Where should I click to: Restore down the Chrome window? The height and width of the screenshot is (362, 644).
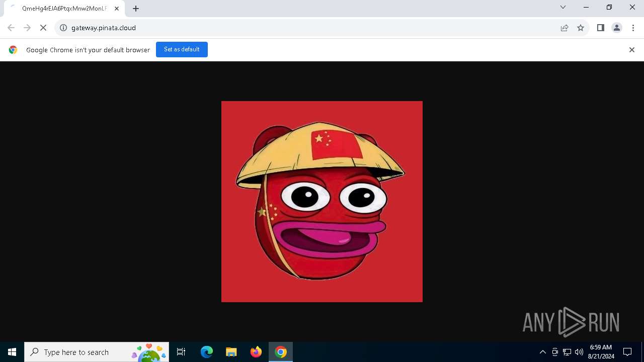(609, 7)
